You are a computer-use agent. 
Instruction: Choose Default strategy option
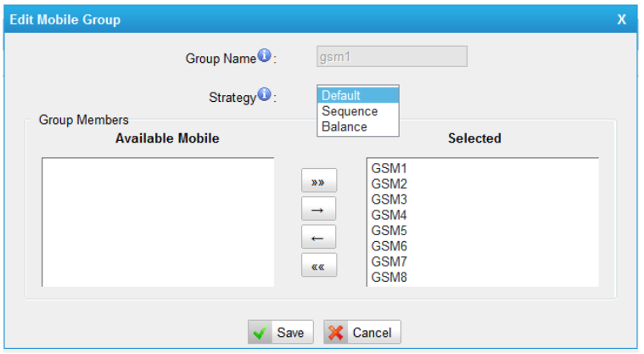(x=356, y=95)
